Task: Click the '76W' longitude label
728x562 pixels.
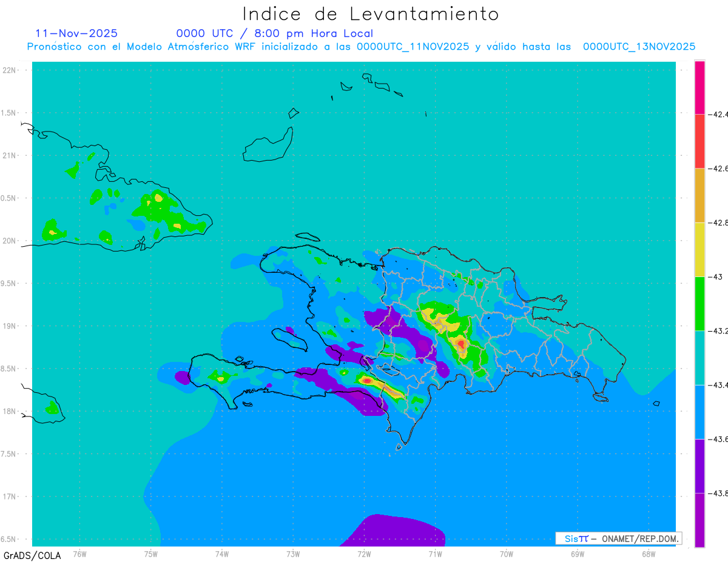Action: click(79, 554)
